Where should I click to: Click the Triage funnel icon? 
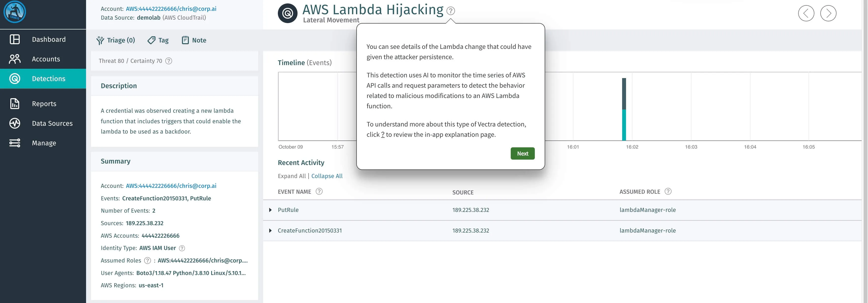[100, 40]
